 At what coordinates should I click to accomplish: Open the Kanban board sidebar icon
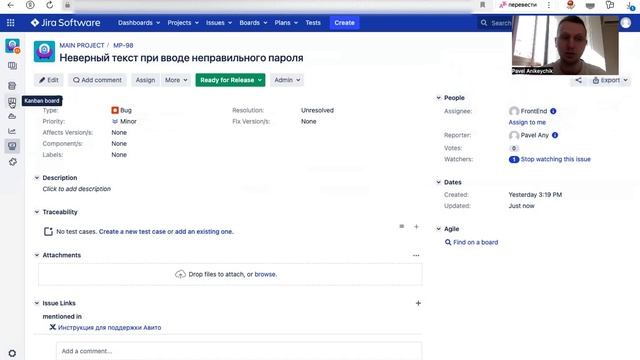pos(12,102)
